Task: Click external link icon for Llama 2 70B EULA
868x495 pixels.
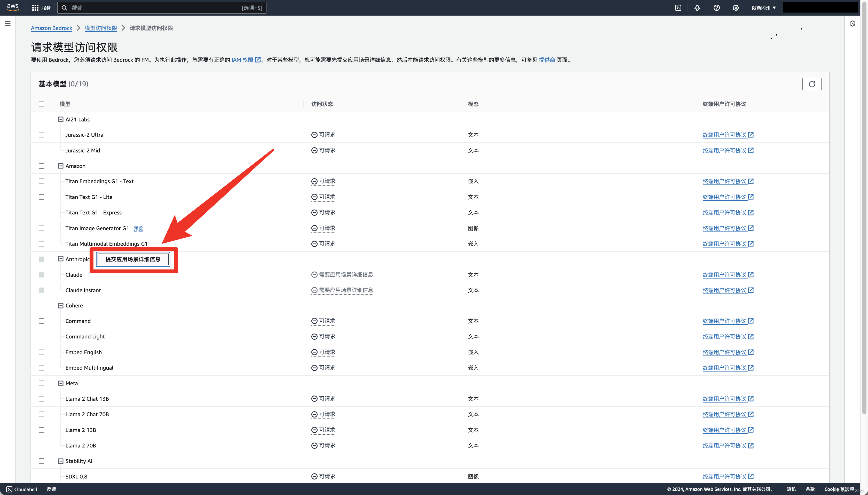Action: [x=751, y=445]
